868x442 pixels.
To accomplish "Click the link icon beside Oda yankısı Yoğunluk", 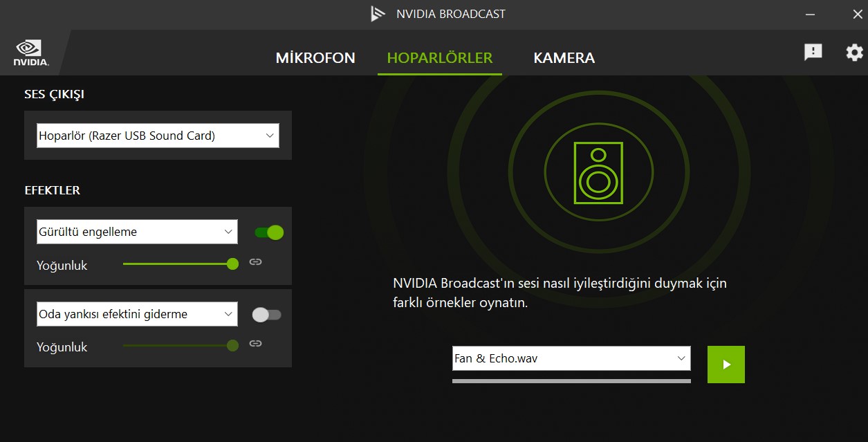I will [255, 343].
